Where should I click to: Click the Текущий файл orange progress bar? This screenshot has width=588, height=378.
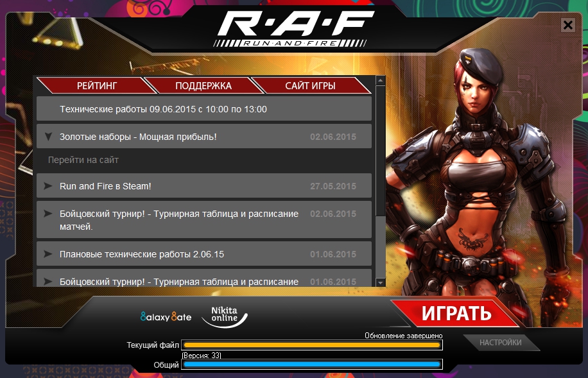click(312, 345)
